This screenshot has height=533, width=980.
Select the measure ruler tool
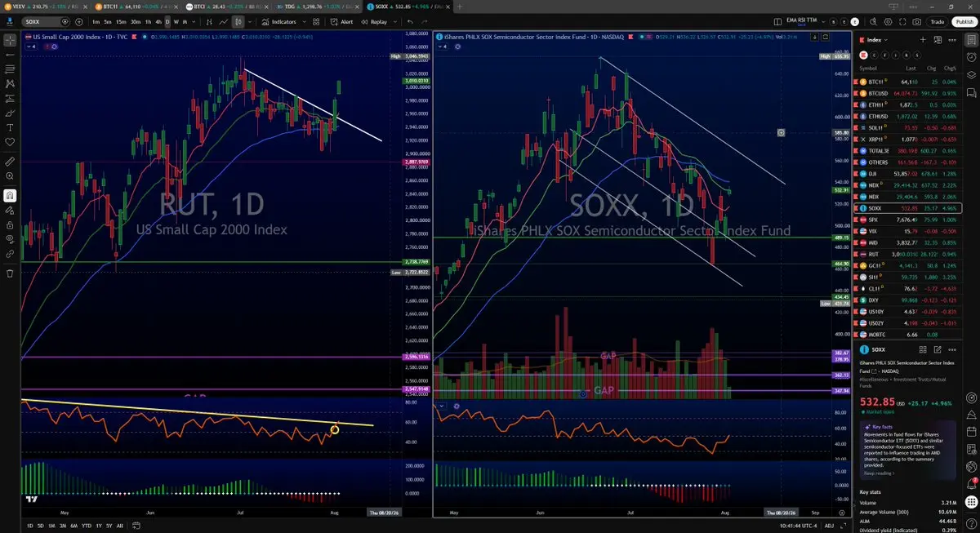[10, 162]
